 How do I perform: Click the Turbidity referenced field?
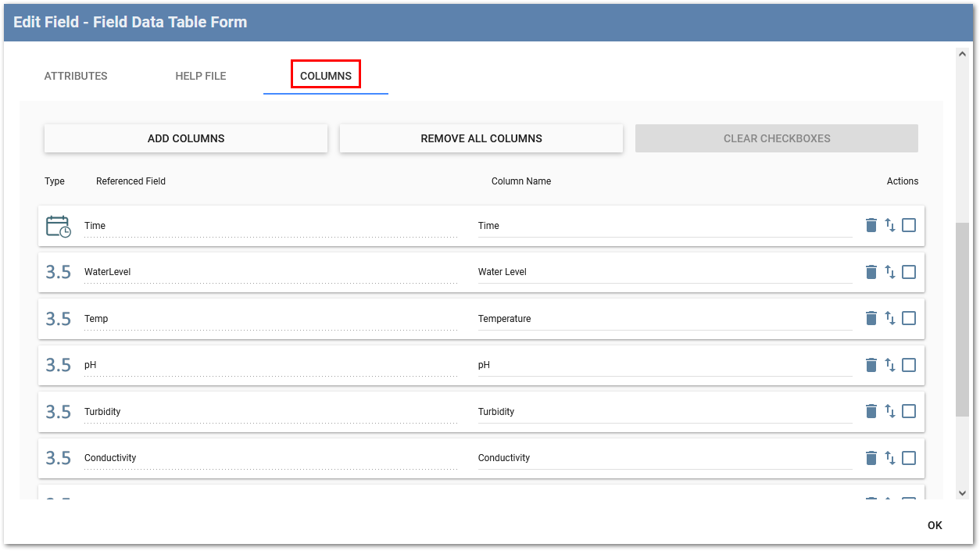pyautogui.click(x=271, y=412)
